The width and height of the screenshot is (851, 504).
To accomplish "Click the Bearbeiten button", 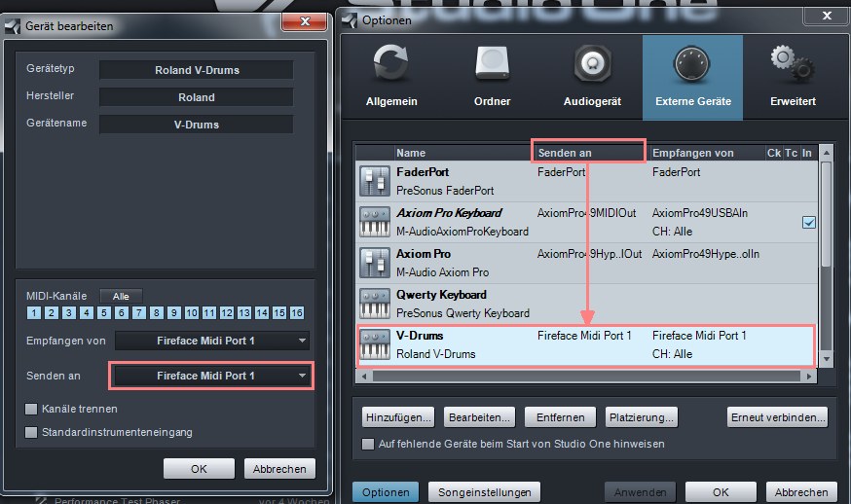I will (x=479, y=417).
